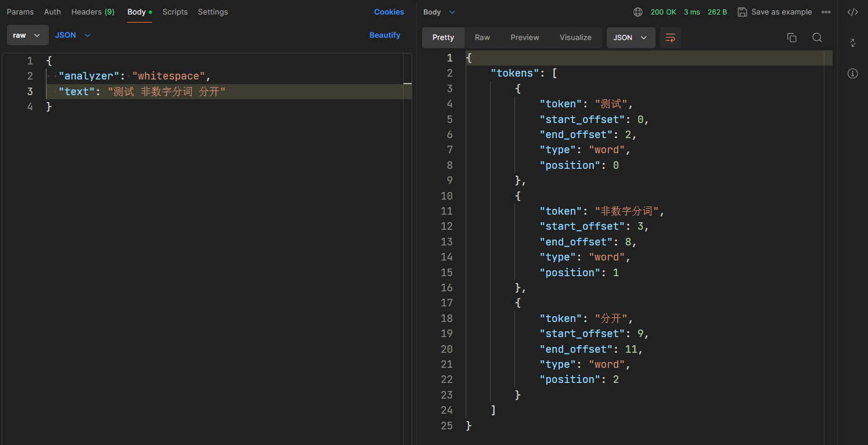This screenshot has width=868, height=445.
Task: Click "end_offset": 8 line in response
Action: 588,242
